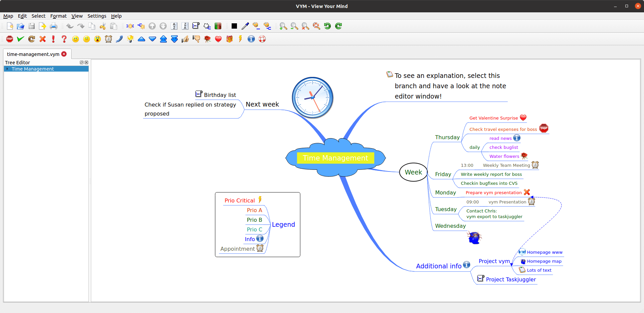Toggle the red exclamation mark flag
The image size is (644, 313).
click(53, 39)
